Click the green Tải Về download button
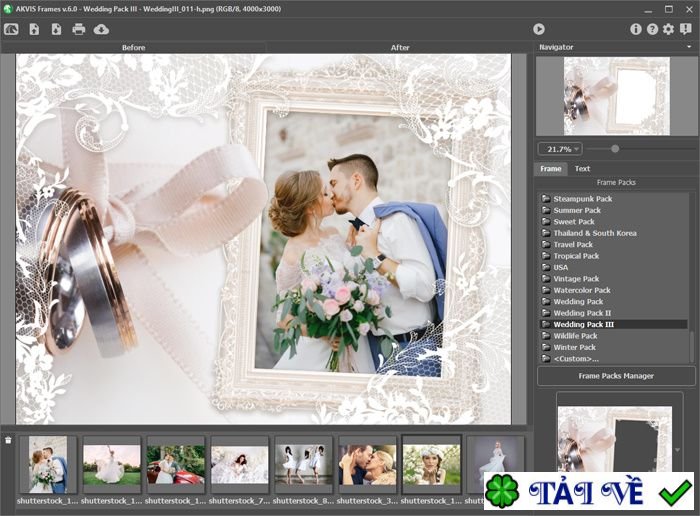Viewport: 700px width, 516px height. click(590, 493)
